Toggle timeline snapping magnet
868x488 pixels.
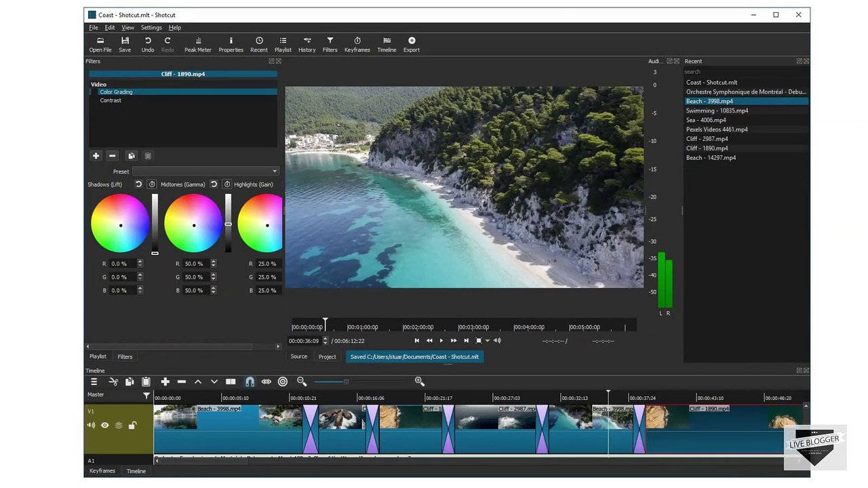pos(250,382)
